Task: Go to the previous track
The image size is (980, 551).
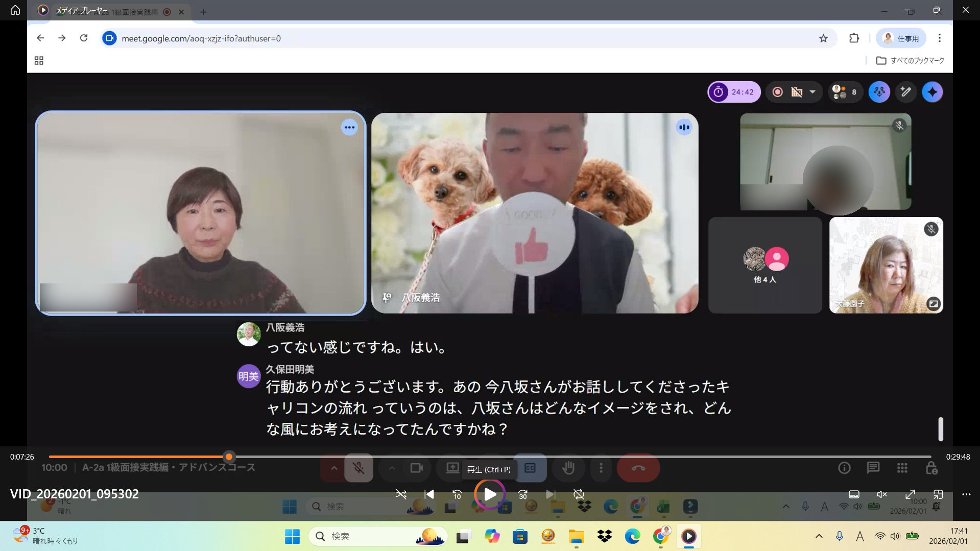Action: coord(429,494)
